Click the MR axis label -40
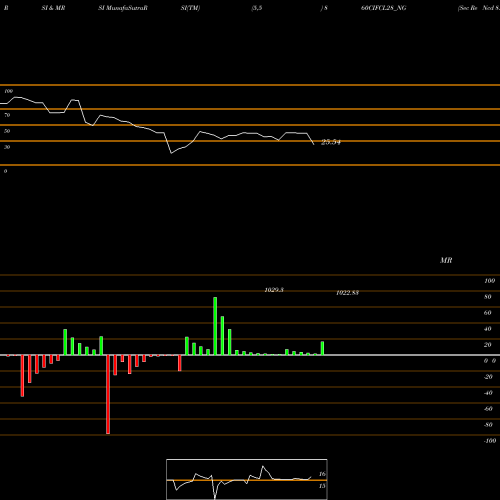500x500 pixels. [488, 393]
